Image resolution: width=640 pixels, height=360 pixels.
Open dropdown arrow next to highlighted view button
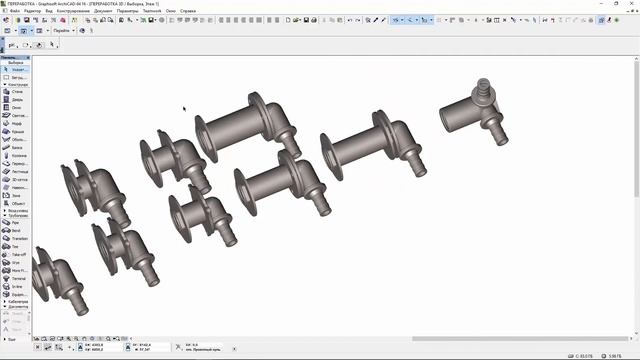pyautogui.click(x=31, y=31)
